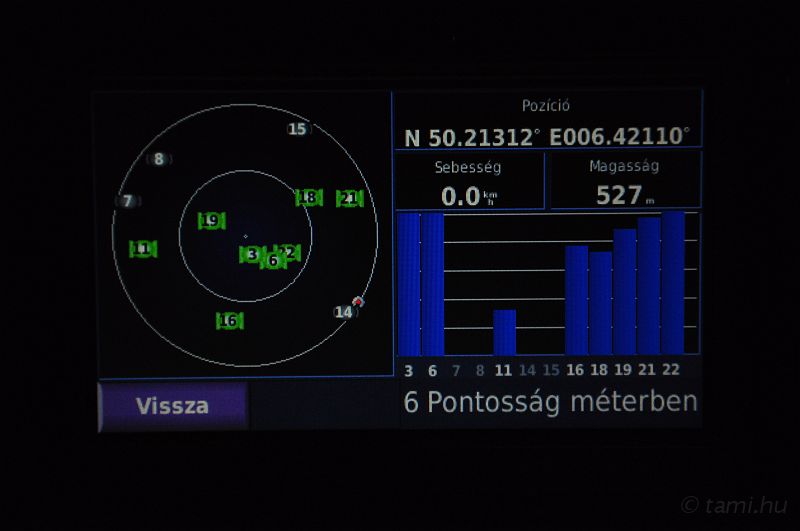
Task: Select green satellite 11 marker in sky view
Action: 143,248
